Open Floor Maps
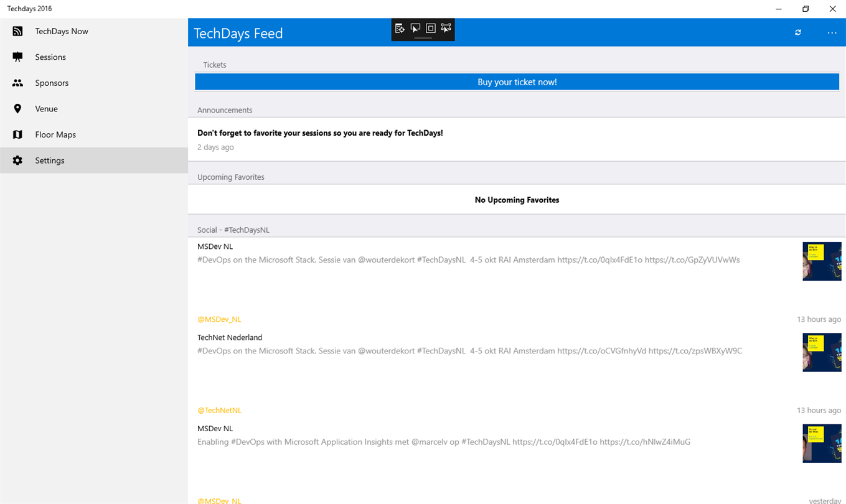The width and height of the screenshot is (846, 504). point(94,134)
